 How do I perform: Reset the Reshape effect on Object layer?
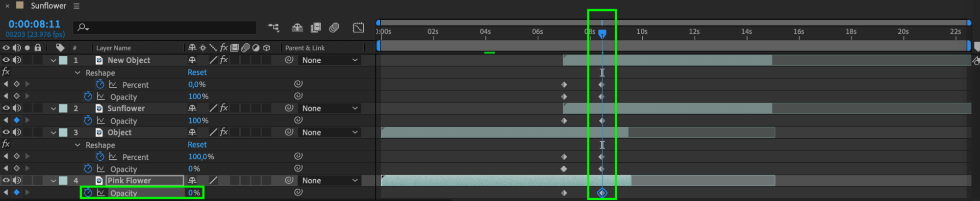(x=197, y=145)
